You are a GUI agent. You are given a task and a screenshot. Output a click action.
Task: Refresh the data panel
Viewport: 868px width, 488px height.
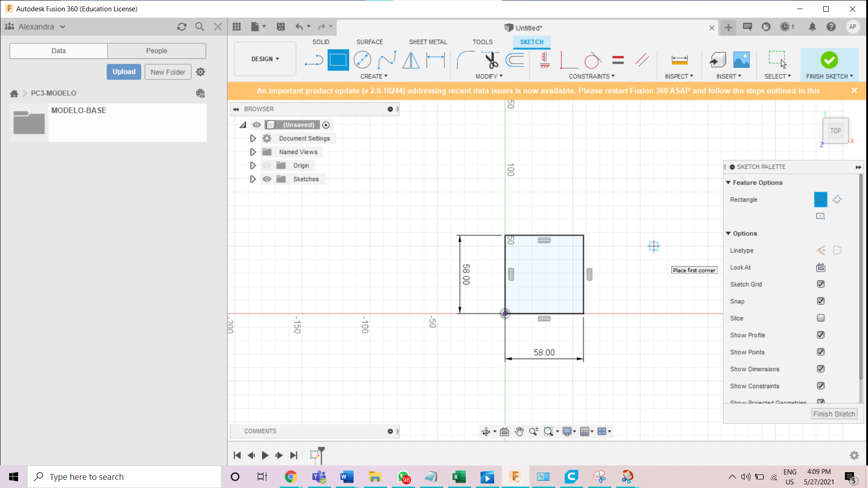coord(182,27)
